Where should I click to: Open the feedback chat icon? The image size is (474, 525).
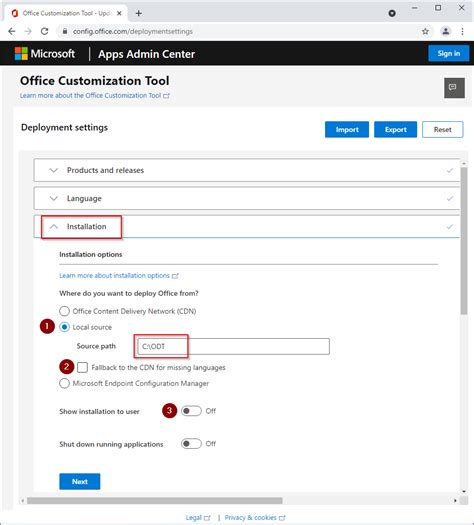(454, 88)
